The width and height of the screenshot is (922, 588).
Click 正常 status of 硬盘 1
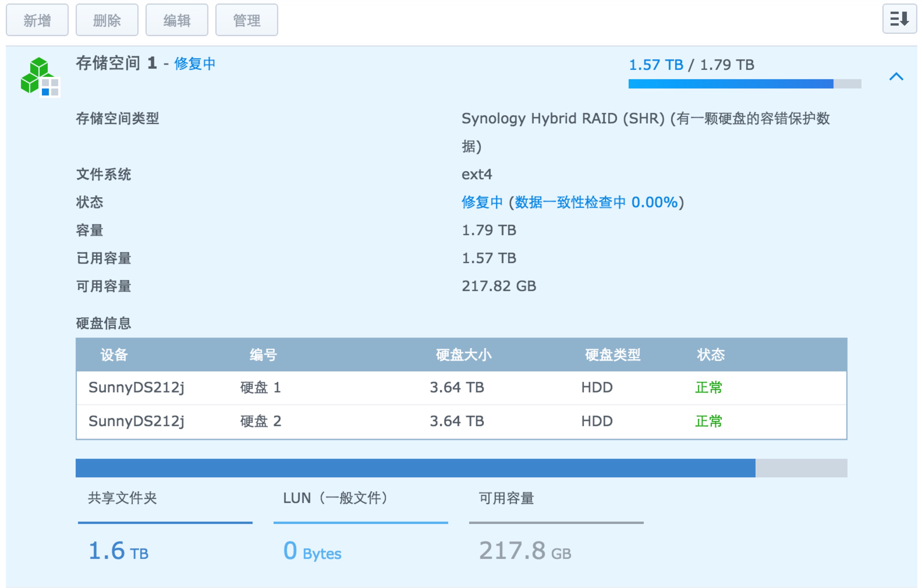pos(709,388)
